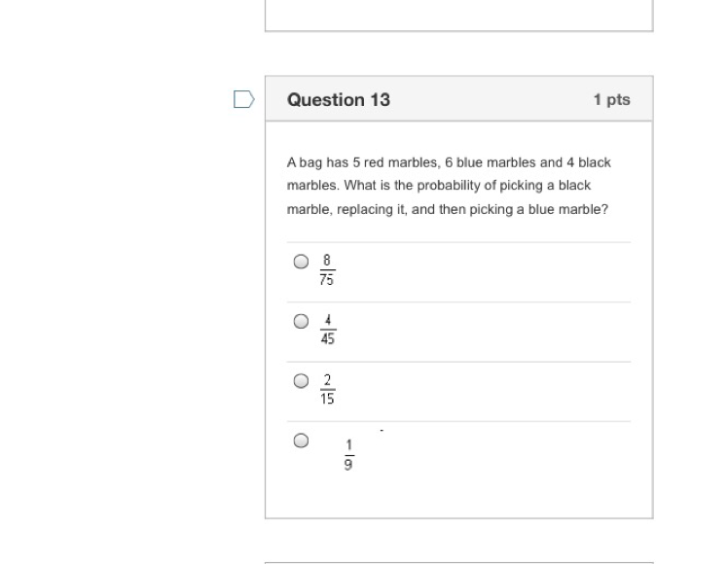Click the 1 pts label

click(611, 99)
